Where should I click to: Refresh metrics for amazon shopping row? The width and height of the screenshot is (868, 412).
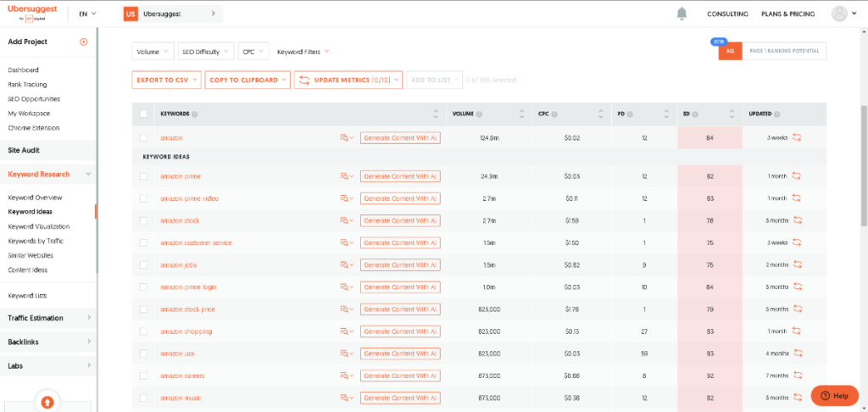[x=796, y=331]
